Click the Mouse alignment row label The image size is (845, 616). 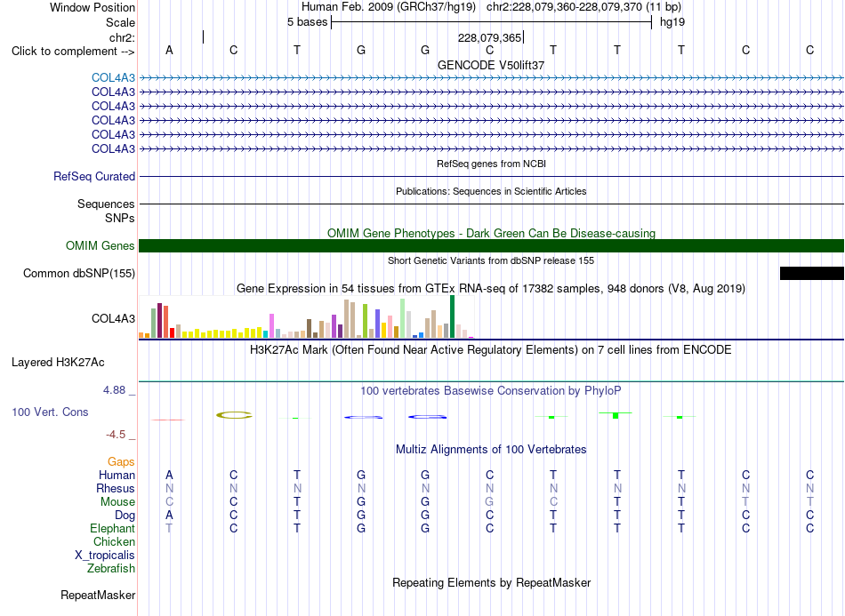(117, 502)
